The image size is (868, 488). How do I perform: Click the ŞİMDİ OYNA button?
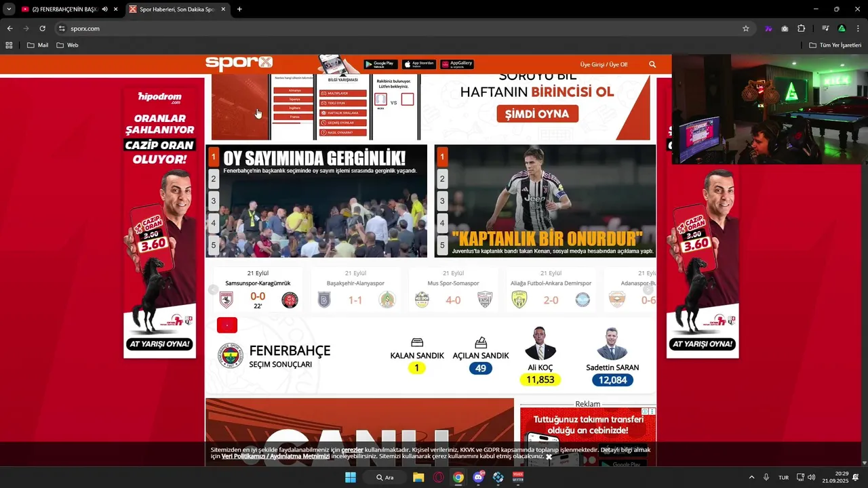537,114
